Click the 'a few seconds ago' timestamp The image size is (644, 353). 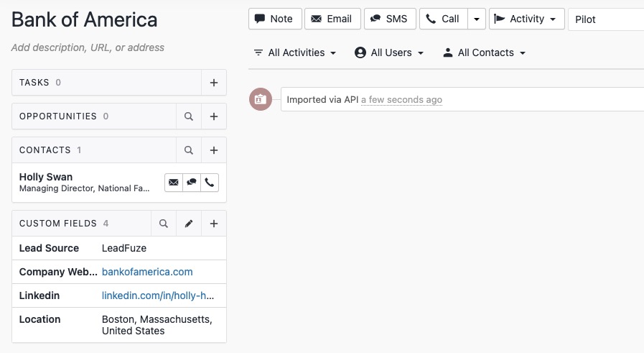click(401, 99)
